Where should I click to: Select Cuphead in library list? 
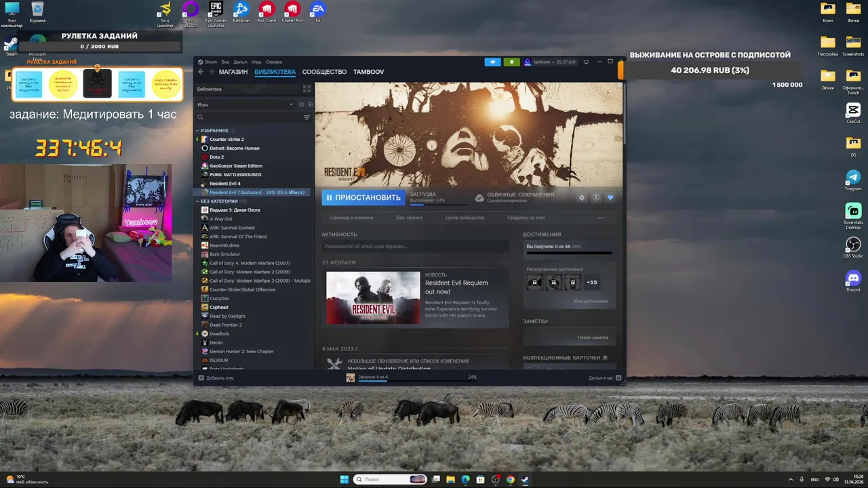coord(219,307)
